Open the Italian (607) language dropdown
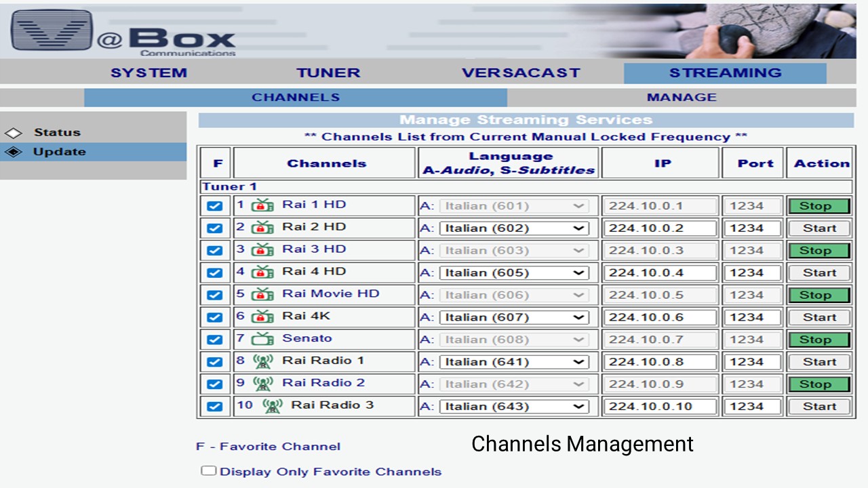This screenshot has width=868, height=488. [514, 318]
